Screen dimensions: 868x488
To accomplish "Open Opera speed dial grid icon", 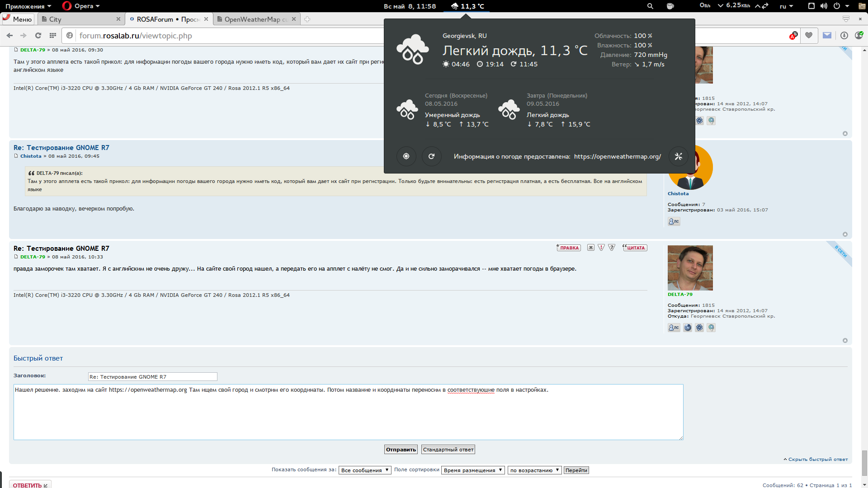I will [x=53, y=36].
